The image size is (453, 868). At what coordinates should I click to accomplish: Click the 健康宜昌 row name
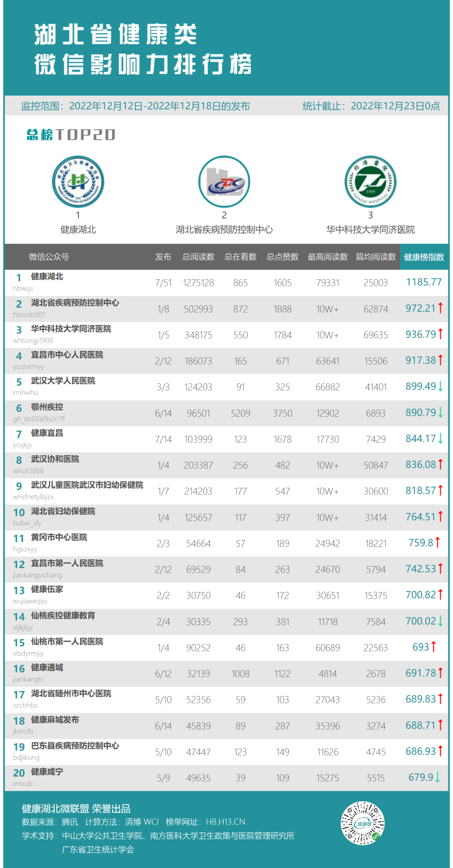coord(47,433)
